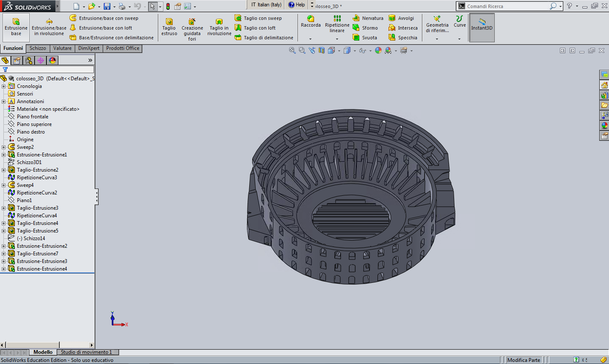Open Creazione guidata fori
609x364 pixels.
point(192,29)
